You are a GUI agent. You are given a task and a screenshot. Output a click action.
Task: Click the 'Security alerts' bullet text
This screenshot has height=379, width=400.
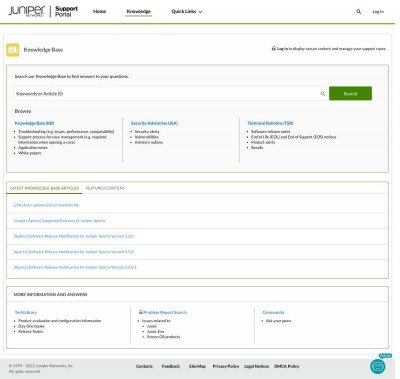tap(147, 132)
